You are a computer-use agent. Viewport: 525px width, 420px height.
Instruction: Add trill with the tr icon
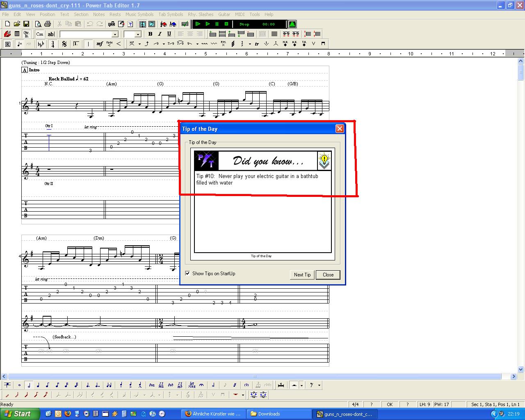(257, 44)
